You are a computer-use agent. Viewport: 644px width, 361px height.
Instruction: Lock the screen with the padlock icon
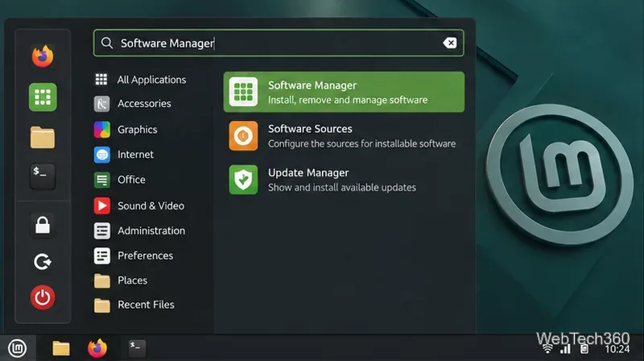tap(43, 226)
